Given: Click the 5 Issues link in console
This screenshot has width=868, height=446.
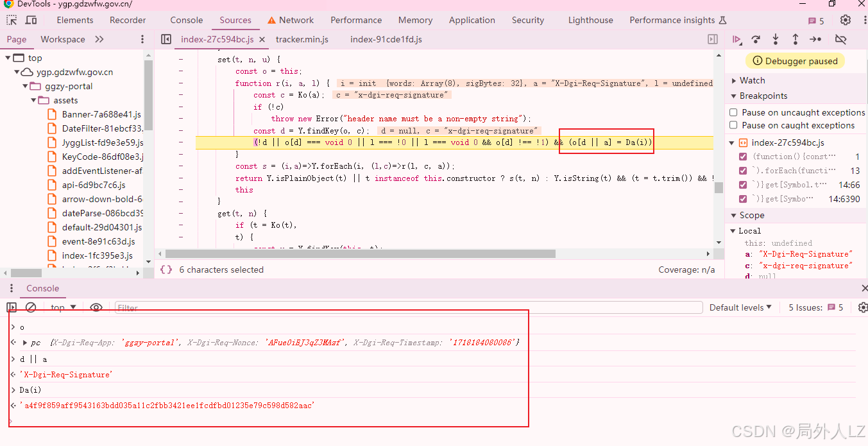Looking at the screenshot, I should [x=816, y=307].
